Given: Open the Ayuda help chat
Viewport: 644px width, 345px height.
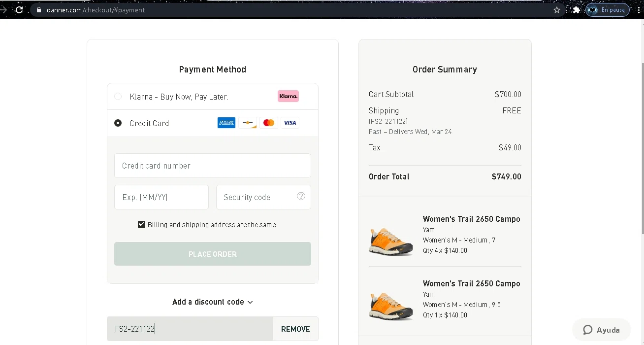Looking at the screenshot, I should [x=601, y=330].
